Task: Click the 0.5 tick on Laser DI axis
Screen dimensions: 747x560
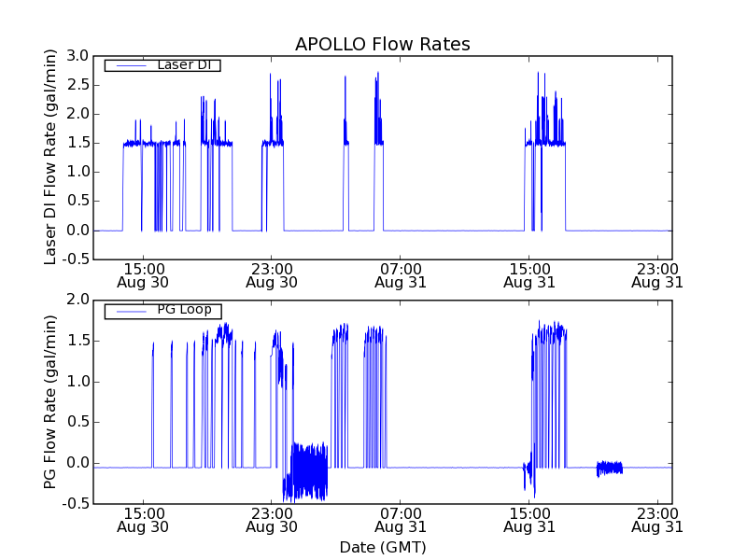Action: click(x=78, y=201)
